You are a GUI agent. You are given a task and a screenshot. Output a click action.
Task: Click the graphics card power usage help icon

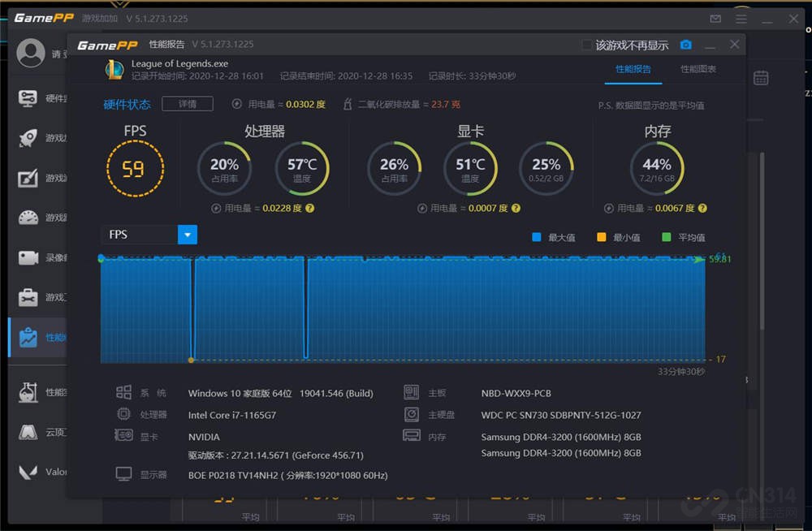(516, 208)
